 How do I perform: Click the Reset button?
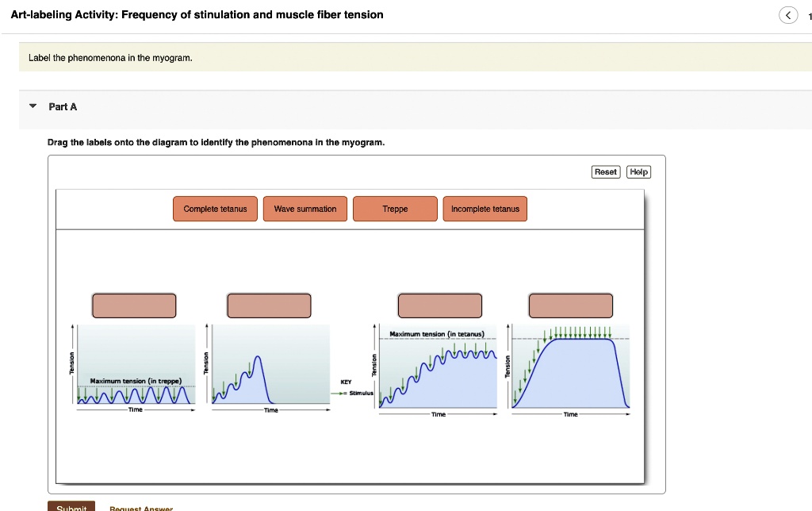click(605, 171)
